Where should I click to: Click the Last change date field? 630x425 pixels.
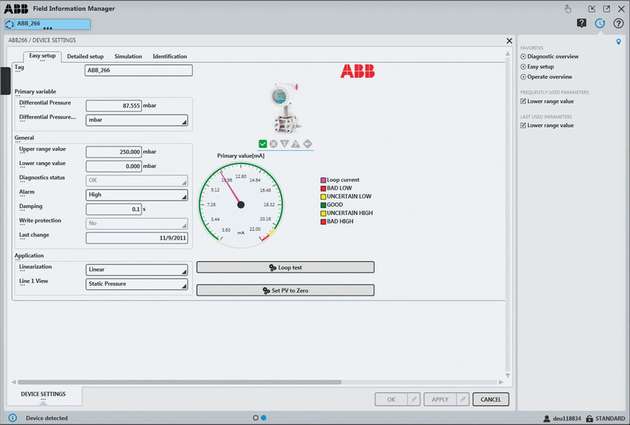coord(137,238)
